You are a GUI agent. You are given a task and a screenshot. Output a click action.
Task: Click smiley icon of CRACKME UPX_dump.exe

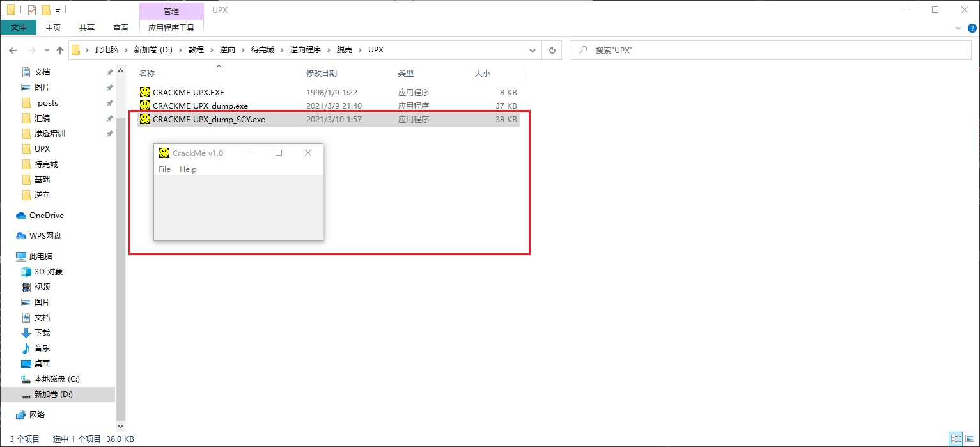145,106
